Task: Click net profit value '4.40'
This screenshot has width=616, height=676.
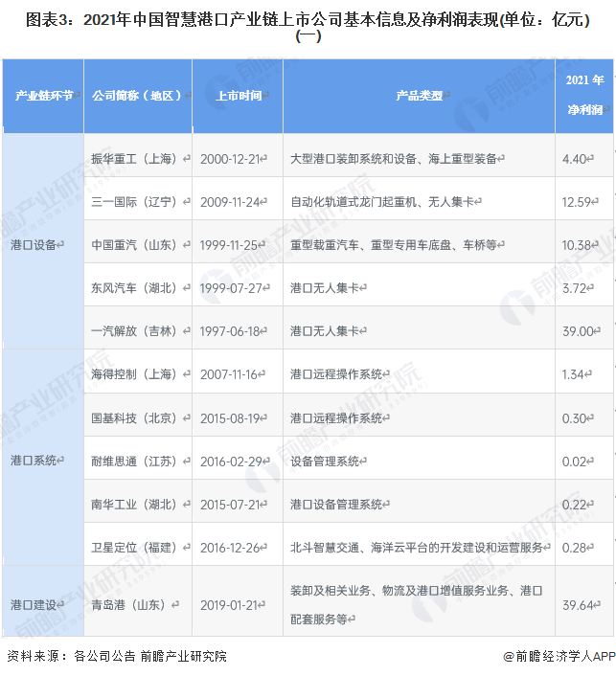Action: pos(574,159)
